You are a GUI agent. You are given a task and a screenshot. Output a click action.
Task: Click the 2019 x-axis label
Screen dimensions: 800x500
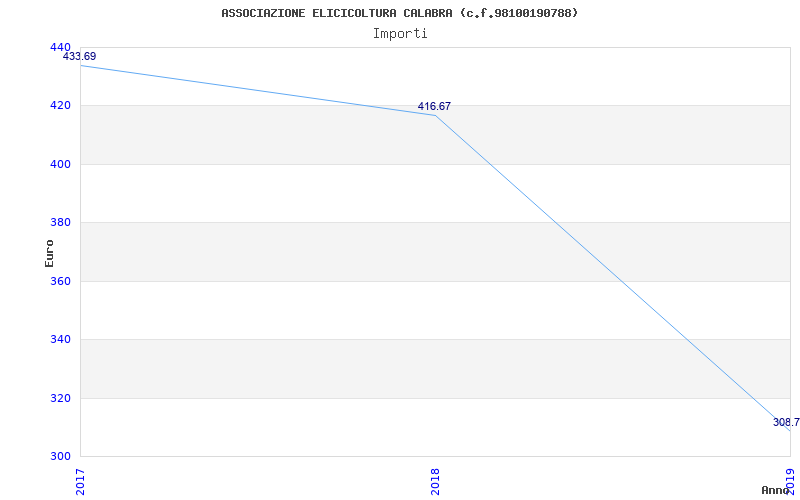[x=791, y=482]
